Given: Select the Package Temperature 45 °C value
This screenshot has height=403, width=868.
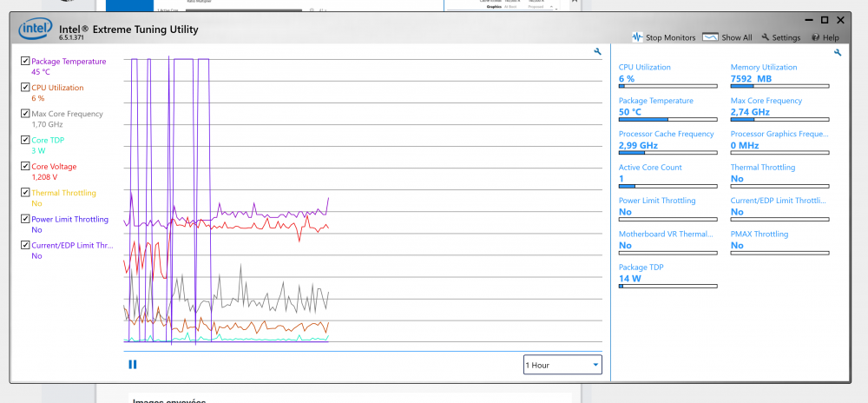Looking at the screenshot, I should click(41, 72).
